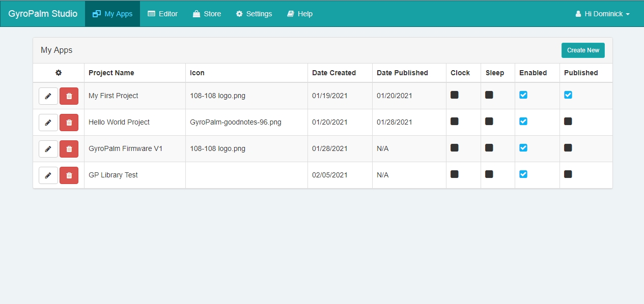The height and width of the screenshot is (304, 644).
Task: Select the GP Library Test name cell
Action: (x=135, y=175)
